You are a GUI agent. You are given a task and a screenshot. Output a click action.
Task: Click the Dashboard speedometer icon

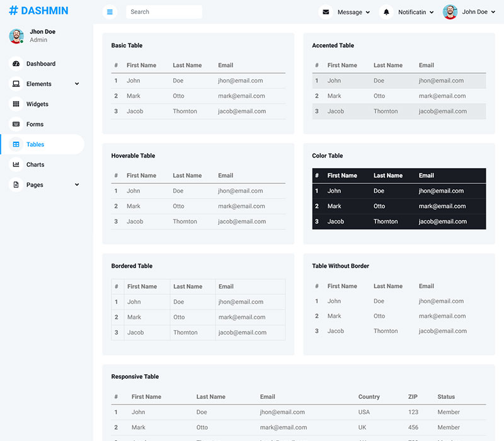coord(16,64)
